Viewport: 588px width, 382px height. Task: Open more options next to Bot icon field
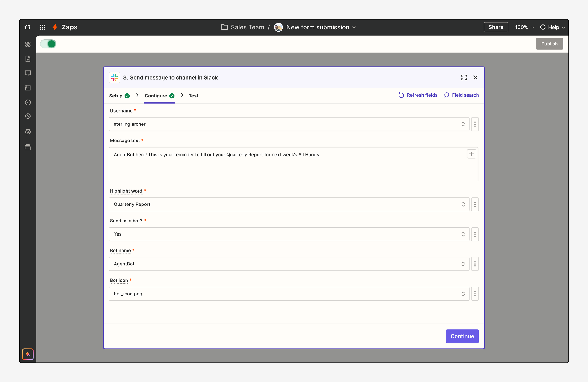coord(475,294)
